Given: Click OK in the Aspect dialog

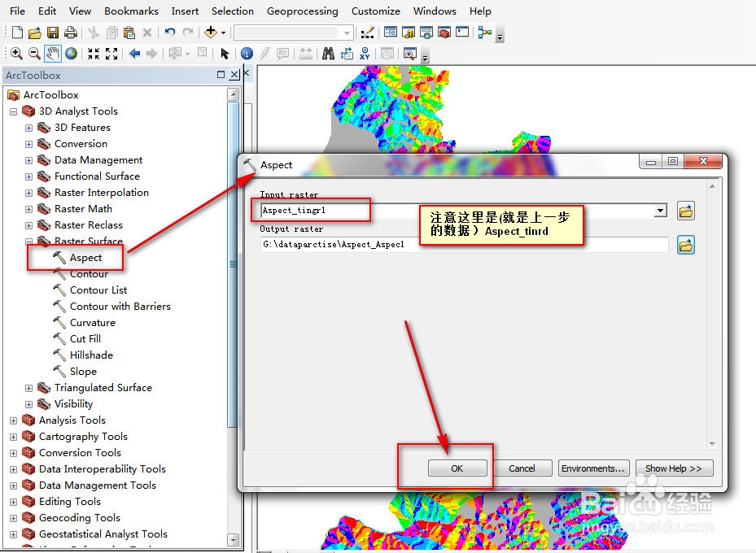Looking at the screenshot, I should [x=457, y=468].
